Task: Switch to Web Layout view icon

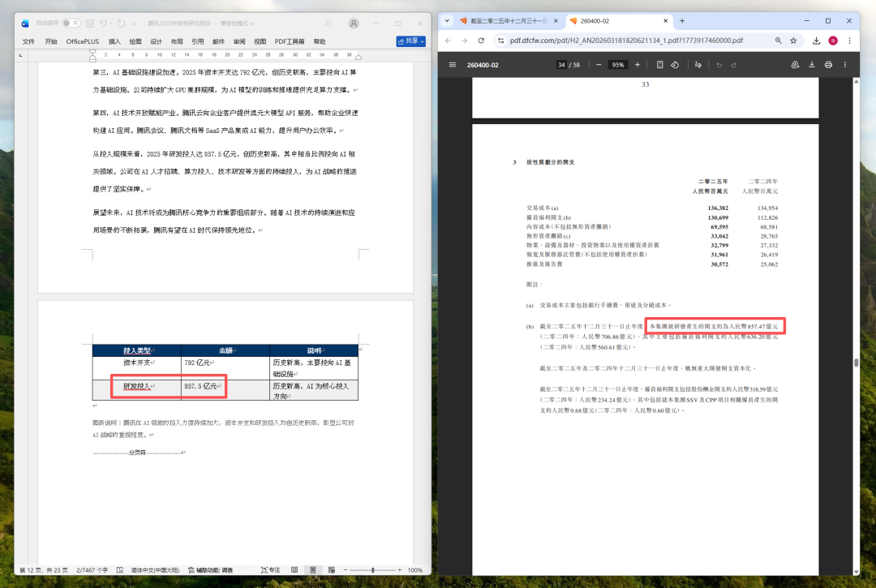Action: click(x=331, y=570)
